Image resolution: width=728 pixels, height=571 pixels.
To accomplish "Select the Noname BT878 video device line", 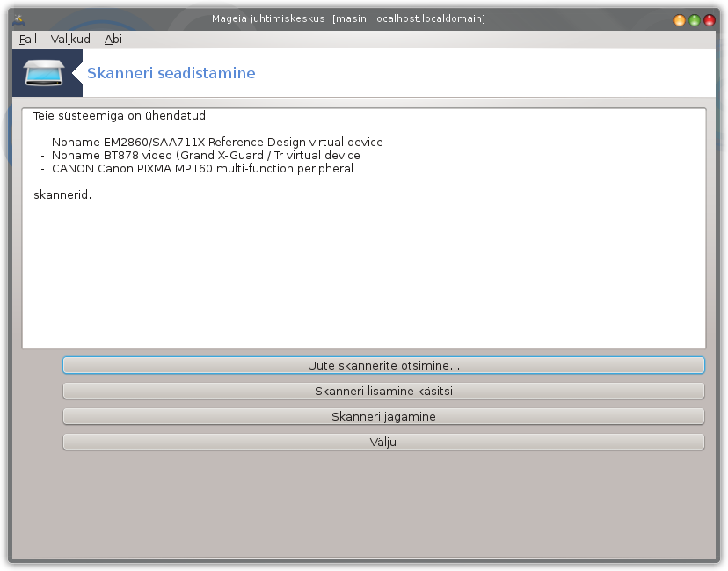I will tap(206, 155).
